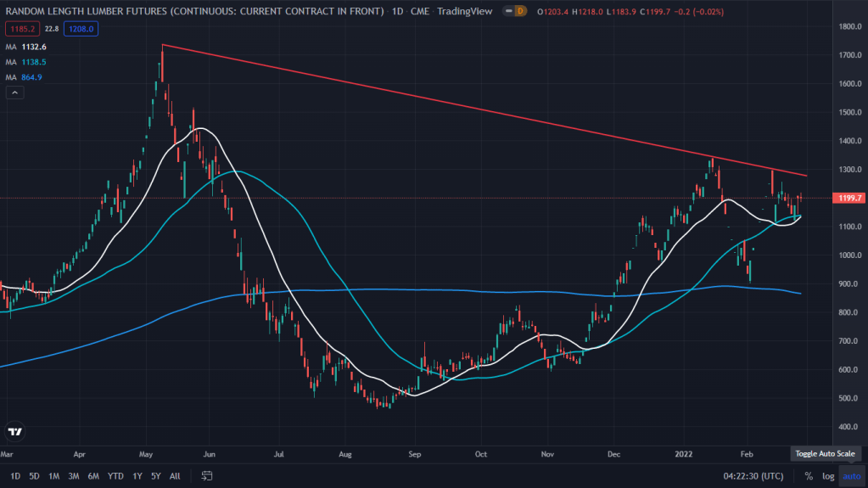
Task: Click the blue buy price 1208.0 button
Action: (x=82, y=28)
